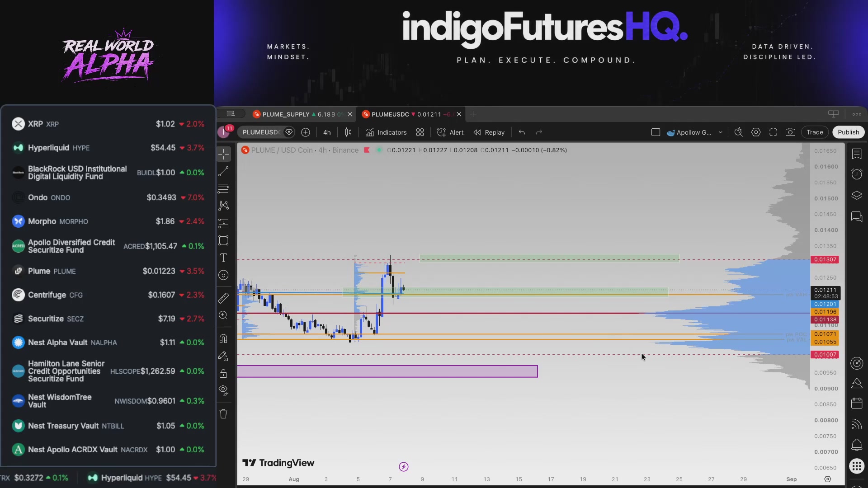
Task: Select the trend line drawing tool
Action: (224, 171)
